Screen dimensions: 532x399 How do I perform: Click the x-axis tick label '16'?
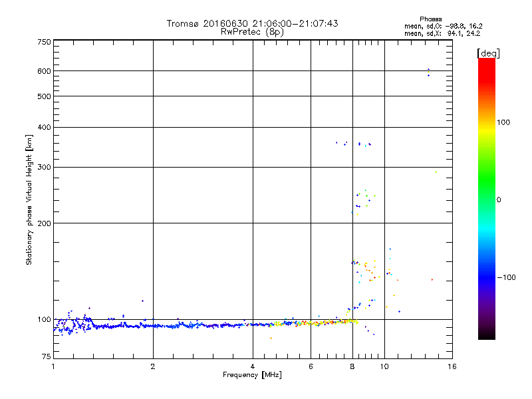[x=452, y=366]
